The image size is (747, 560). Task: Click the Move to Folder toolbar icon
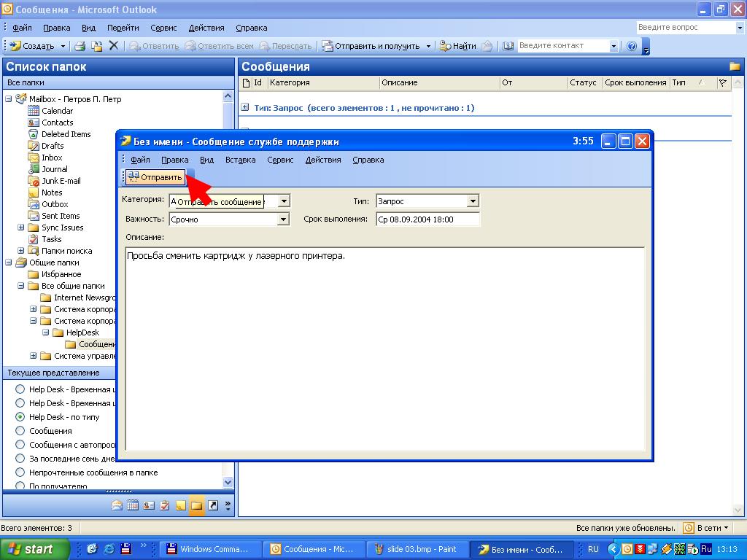click(97, 46)
